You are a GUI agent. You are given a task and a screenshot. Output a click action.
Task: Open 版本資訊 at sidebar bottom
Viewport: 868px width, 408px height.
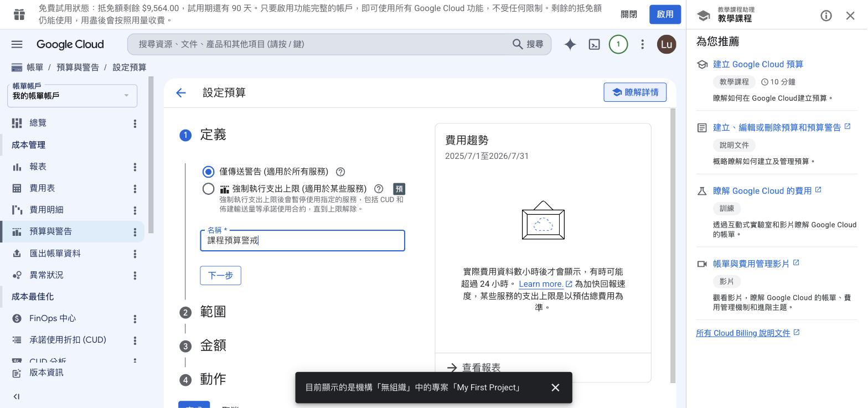tap(46, 373)
